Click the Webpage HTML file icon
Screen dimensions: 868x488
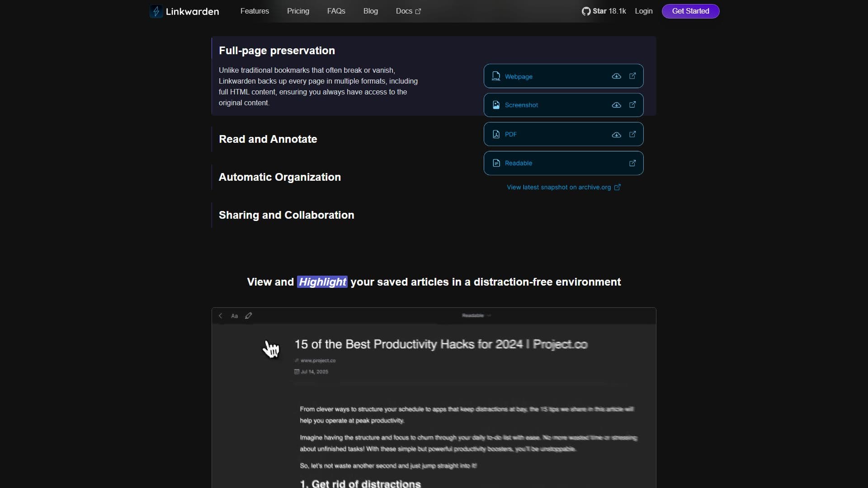[x=496, y=76]
